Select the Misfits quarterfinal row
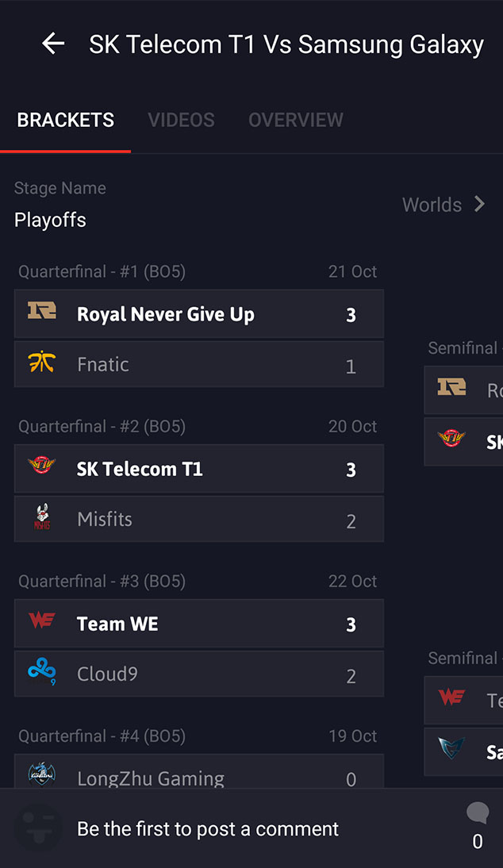Screen dimensions: 503x868 point(198,520)
